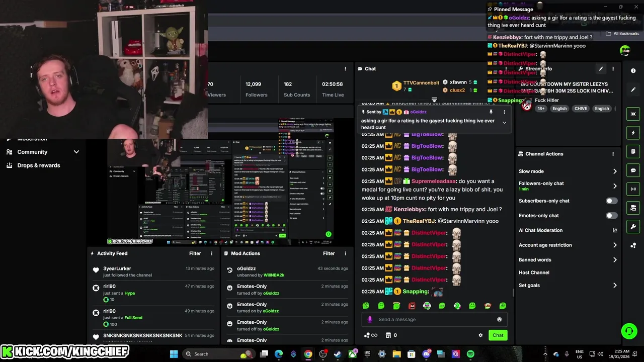The height and width of the screenshot is (362, 644).
Task: Toggle the wrench mod actions sidebar icon
Action: pyautogui.click(x=633, y=226)
